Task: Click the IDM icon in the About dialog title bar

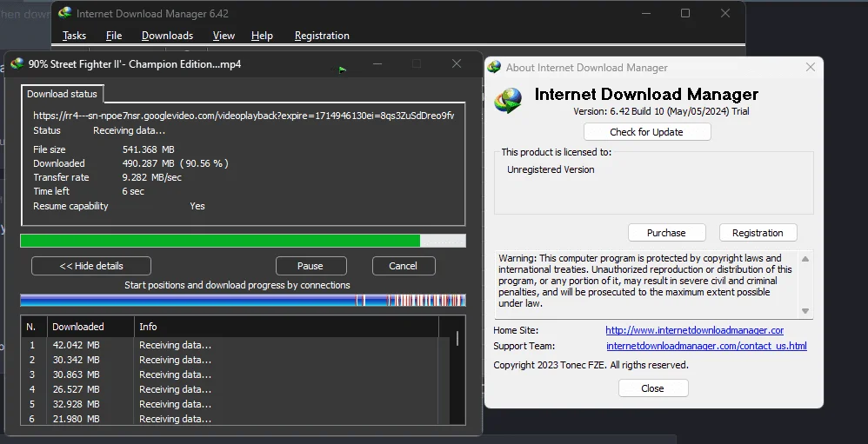Action: tap(494, 68)
